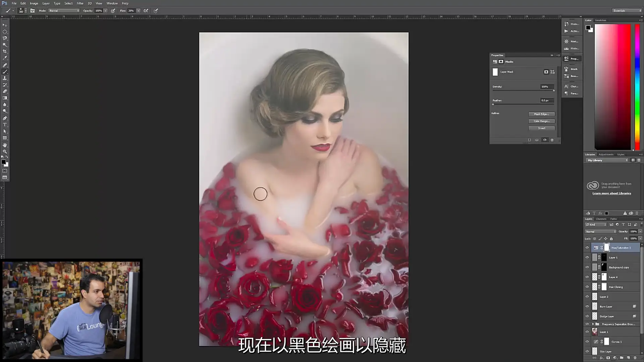Viewport: 644px width, 362px height.
Task: Toggle mask visibility in Properties panel
Action: pyautogui.click(x=545, y=140)
